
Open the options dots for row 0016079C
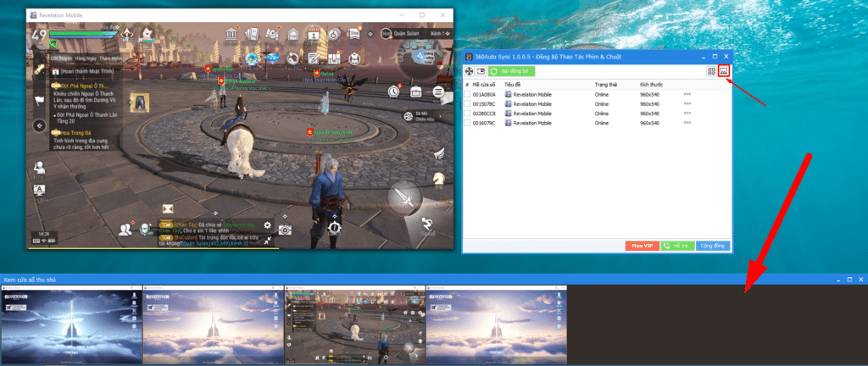tap(687, 123)
